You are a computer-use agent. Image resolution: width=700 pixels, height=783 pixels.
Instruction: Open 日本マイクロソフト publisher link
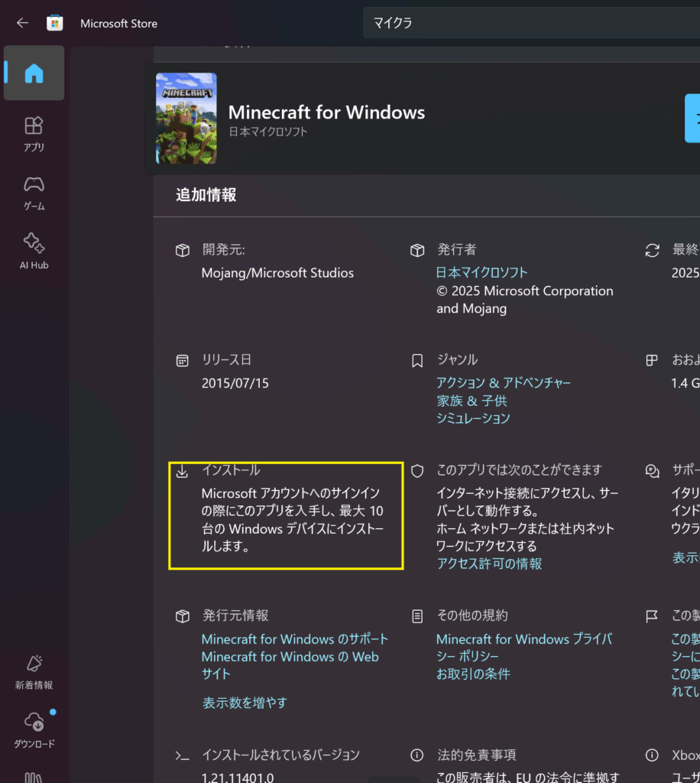coord(481,272)
